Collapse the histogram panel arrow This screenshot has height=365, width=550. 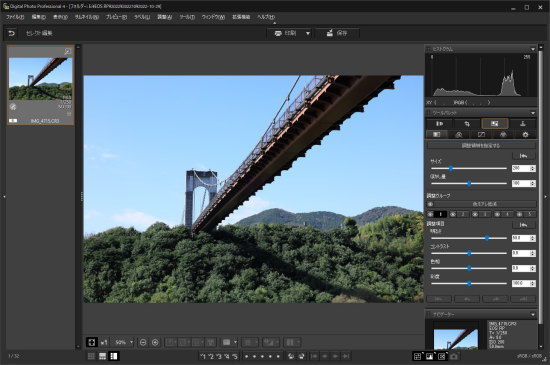[x=533, y=49]
